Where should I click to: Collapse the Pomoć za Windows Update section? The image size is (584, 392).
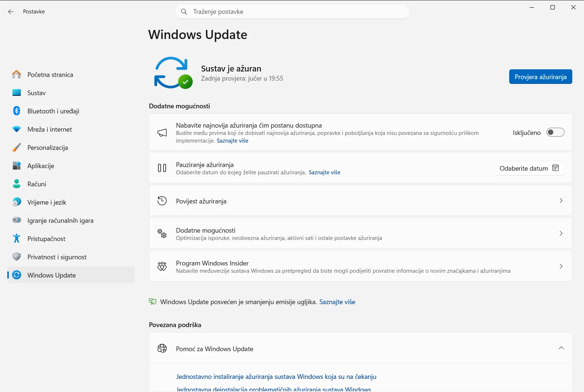[561, 348]
